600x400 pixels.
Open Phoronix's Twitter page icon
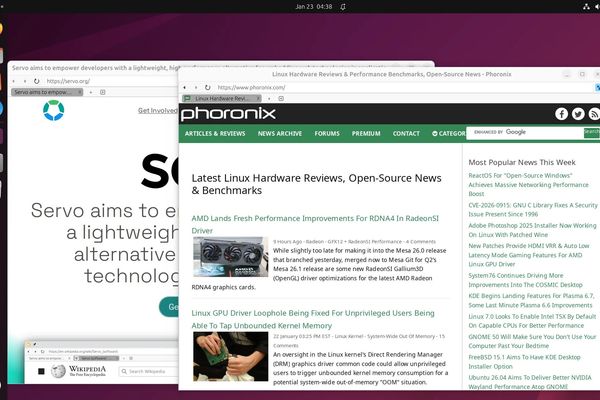[x=578, y=114]
